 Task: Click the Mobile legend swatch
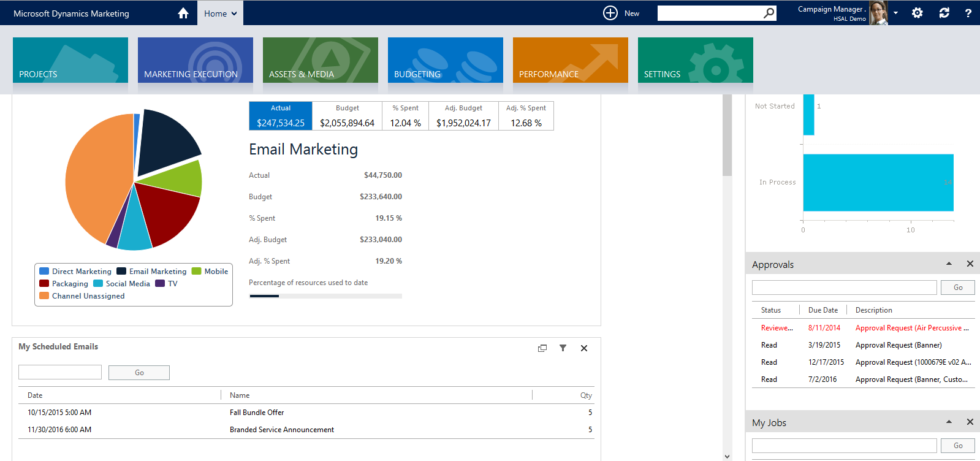(x=196, y=271)
